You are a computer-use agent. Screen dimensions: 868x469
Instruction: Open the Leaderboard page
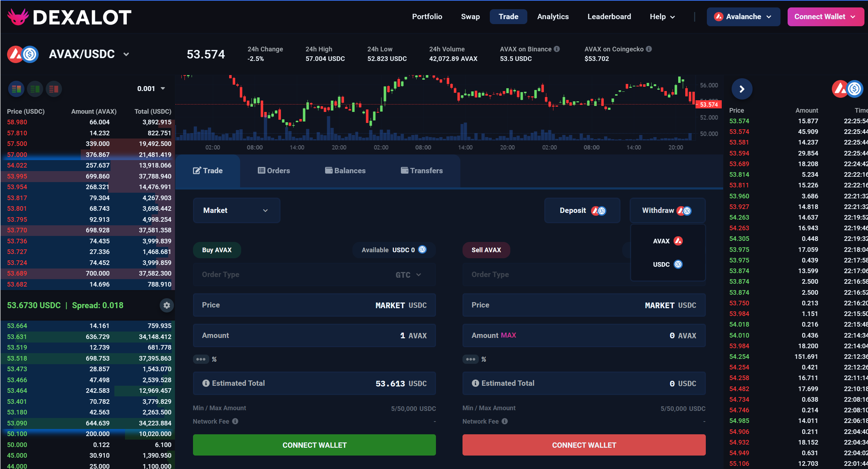tap(609, 17)
